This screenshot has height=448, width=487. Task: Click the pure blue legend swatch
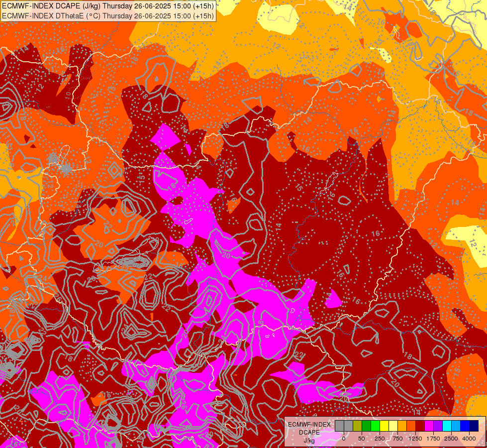(x=465, y=426)
